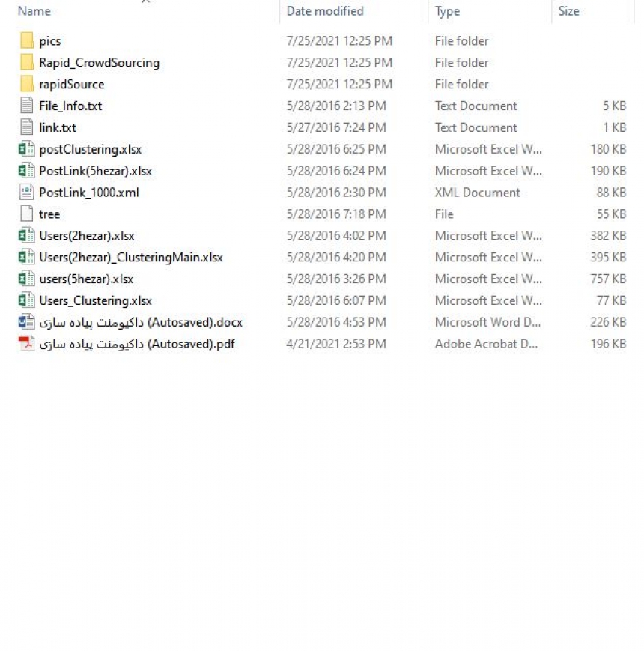Click the blank file icon of tree

[26, 214]
